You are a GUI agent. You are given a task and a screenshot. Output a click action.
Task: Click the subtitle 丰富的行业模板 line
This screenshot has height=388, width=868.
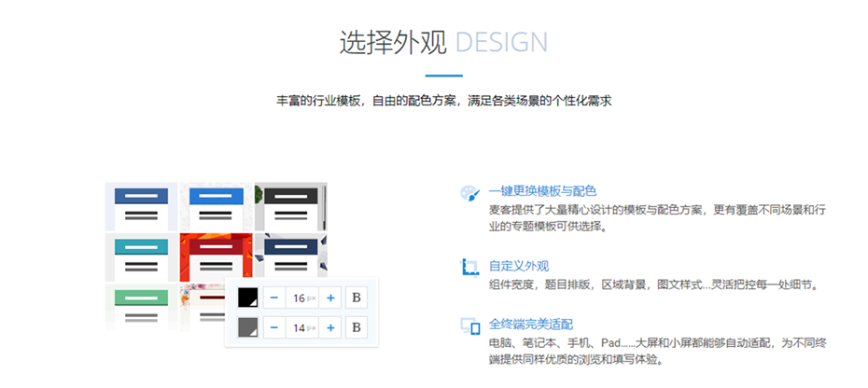(x=444, y=102)
